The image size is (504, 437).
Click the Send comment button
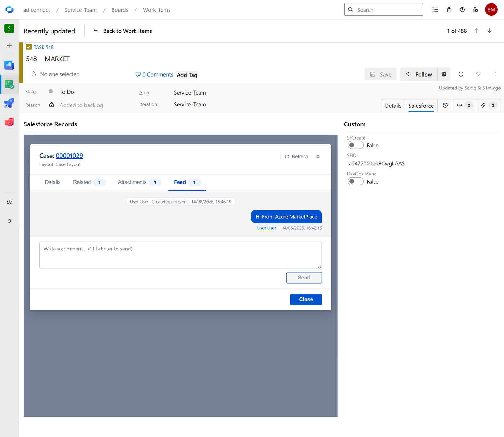tap(304, 278)
